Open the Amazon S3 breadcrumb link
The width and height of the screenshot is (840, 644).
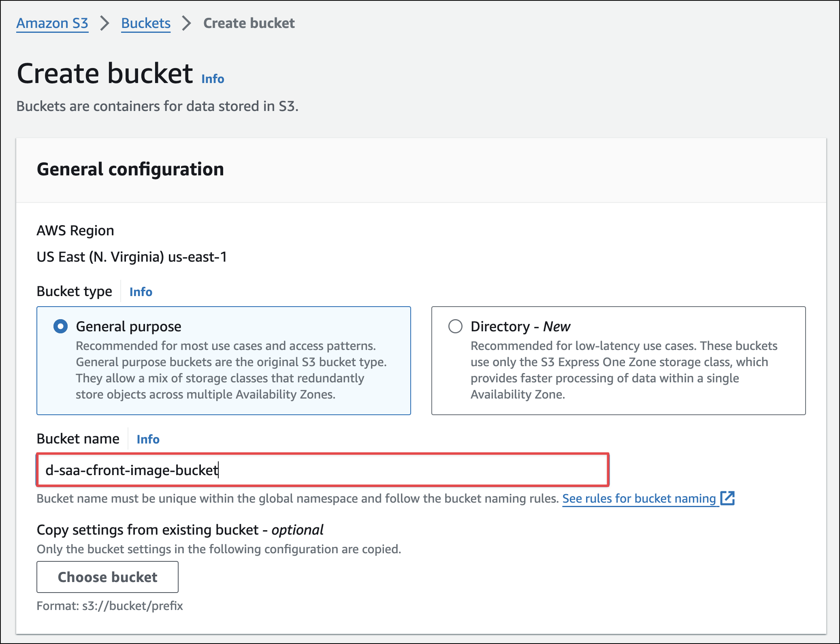(x=52, y=23)
